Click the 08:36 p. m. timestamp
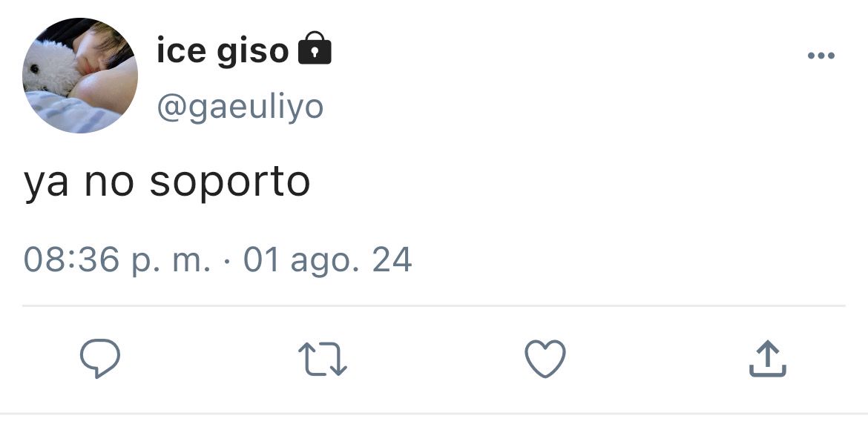The height and width of the screenshot is (427, 868). click(x=116, y=260)
